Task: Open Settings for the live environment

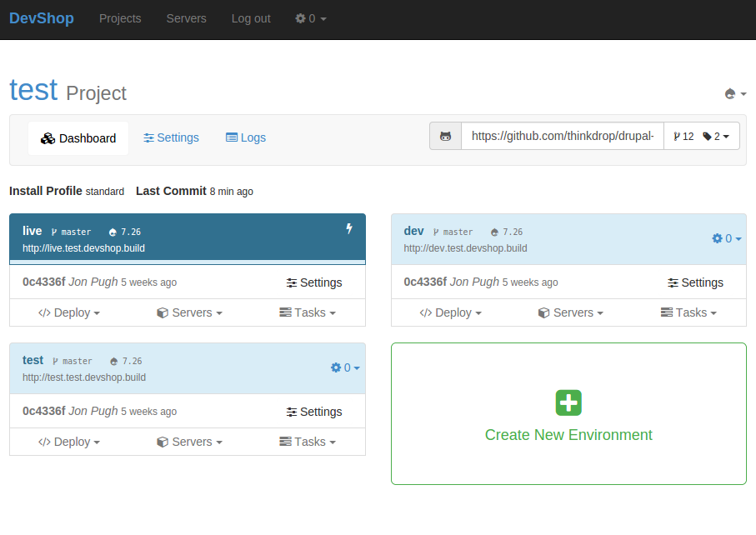Action: coord(314,282)
